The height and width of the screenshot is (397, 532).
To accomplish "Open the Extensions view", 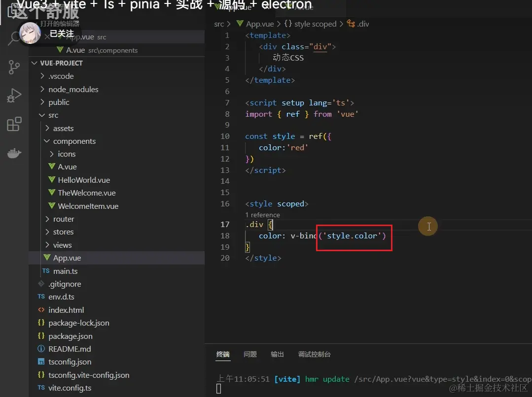I will click(14, 124).
